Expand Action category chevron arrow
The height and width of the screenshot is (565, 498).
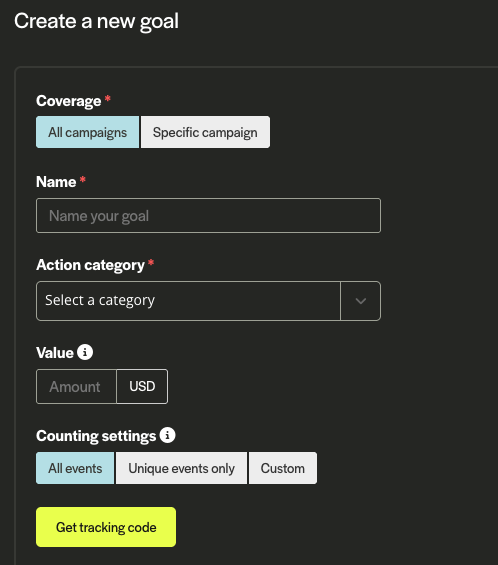click(361, 301)
